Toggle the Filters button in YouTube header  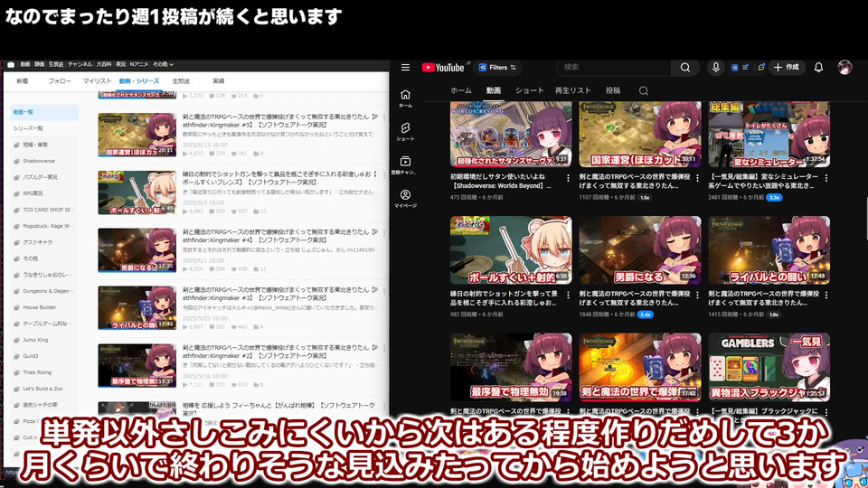tap(497, 68)
